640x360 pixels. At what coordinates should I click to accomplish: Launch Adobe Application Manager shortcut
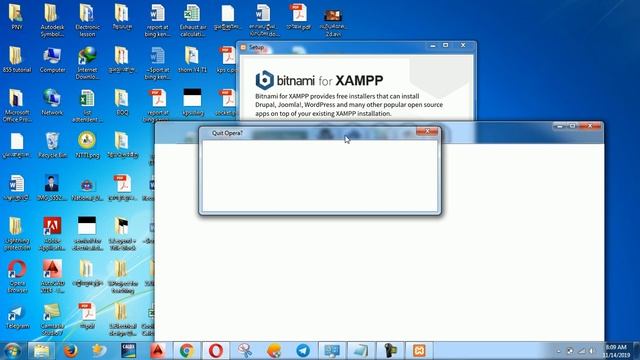coord(52,233)
